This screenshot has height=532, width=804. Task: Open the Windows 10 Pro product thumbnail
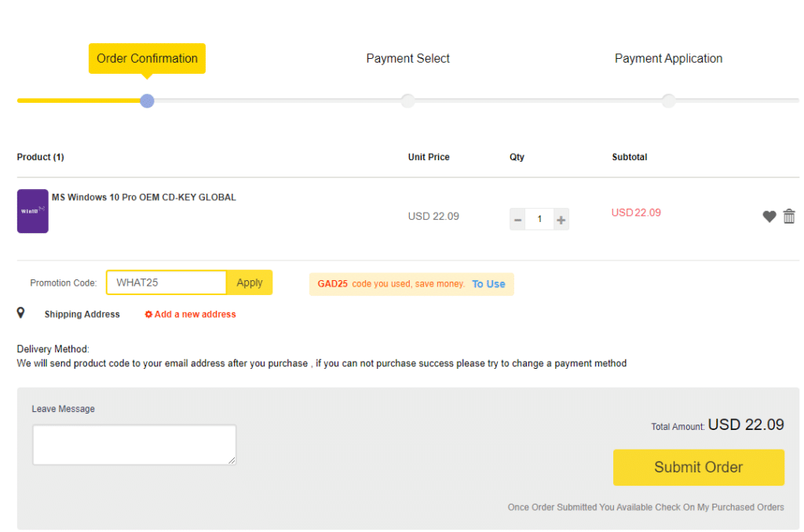click(x=33, y=211)
